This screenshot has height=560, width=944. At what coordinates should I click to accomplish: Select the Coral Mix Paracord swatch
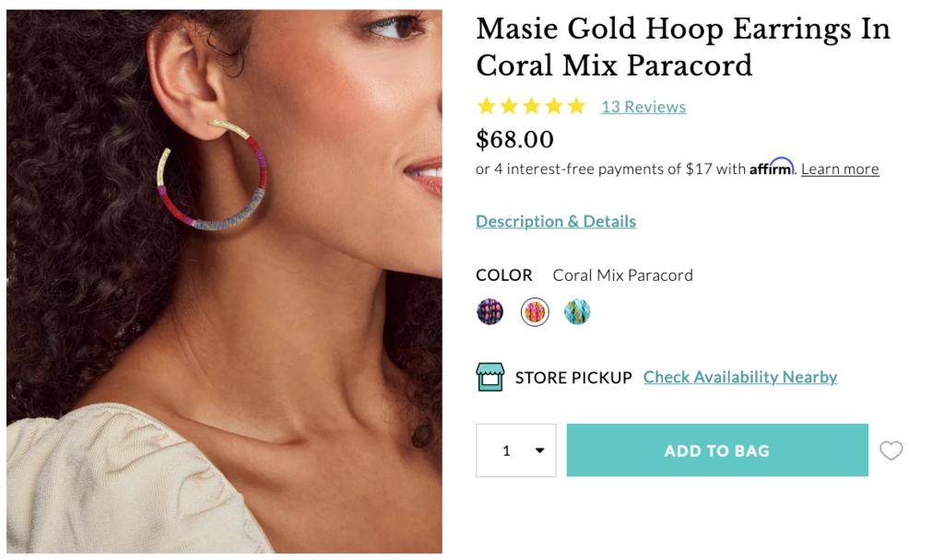[535, 312]
